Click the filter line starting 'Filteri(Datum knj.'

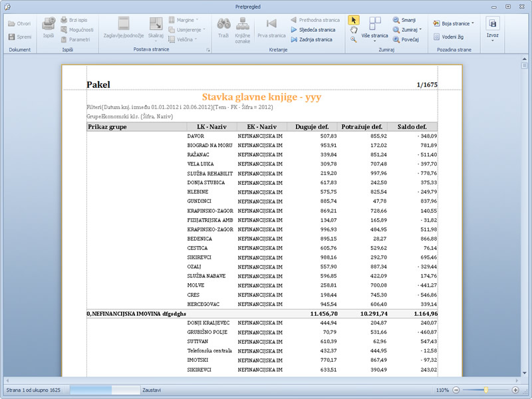point(180,107)
